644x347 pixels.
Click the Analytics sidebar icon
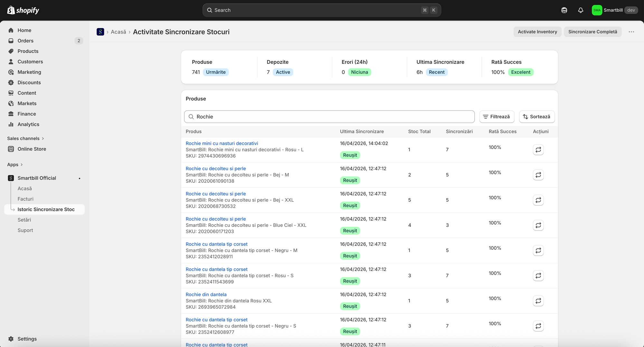pyautogui.click(x=11, y=124)
